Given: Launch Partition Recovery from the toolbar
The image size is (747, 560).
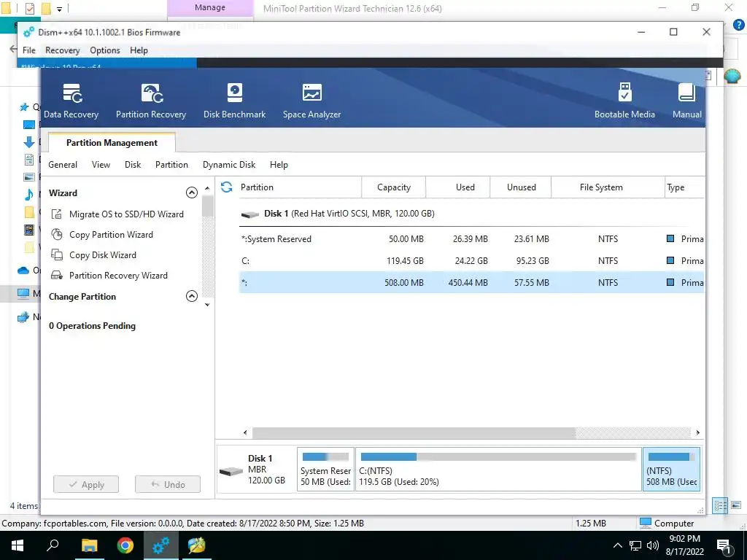Looking at the screenshot, I should click(x=151, y=101).
